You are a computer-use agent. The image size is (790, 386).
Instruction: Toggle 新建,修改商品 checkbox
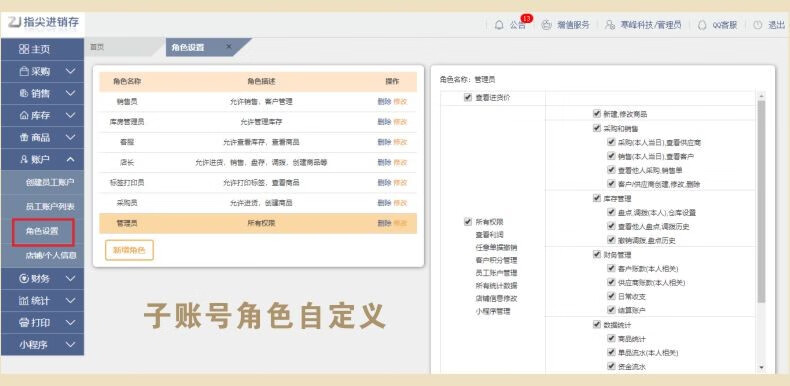click(x=597, y=114)
